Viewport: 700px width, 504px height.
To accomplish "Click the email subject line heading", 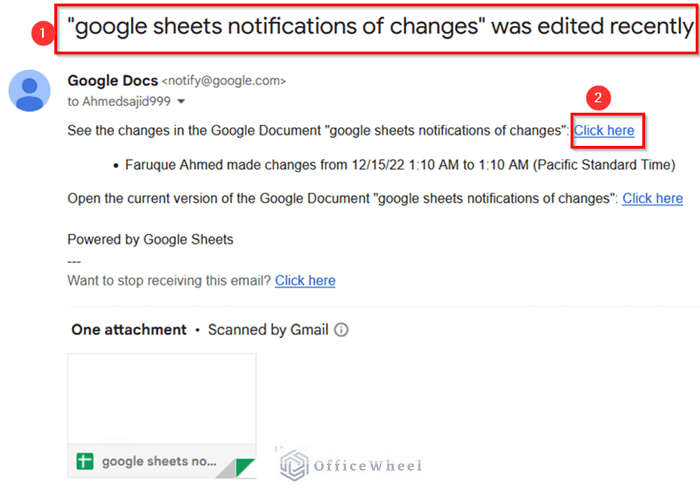I will click(x=375, y=27).
